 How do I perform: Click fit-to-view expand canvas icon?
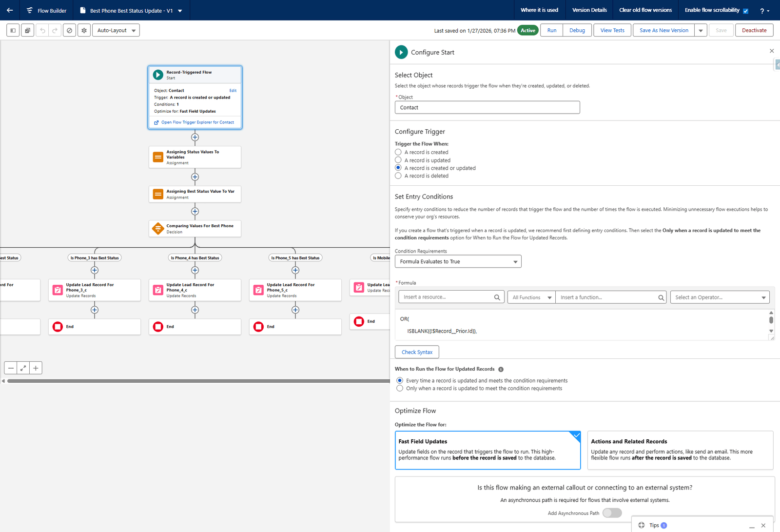click(23, 368)
